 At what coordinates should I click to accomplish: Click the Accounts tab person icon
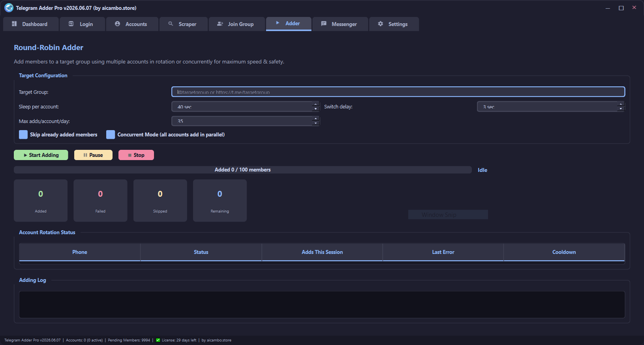coord(117,24)
